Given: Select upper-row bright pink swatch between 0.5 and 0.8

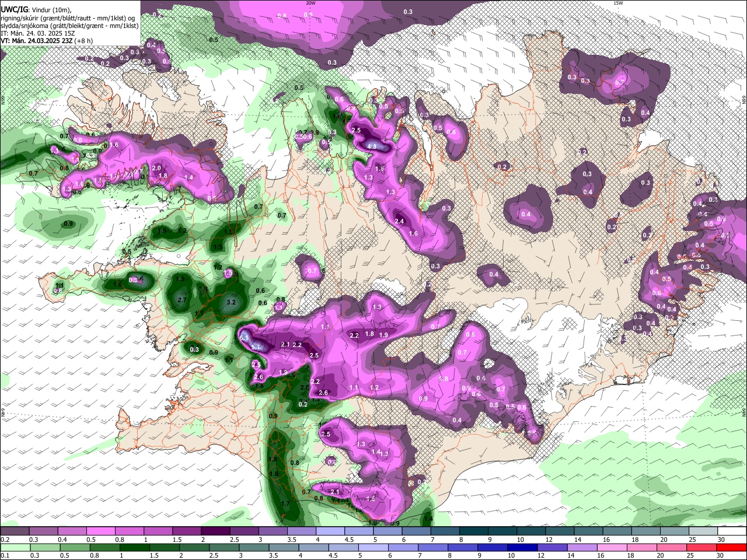Looking at the screenshot, I should (100, 531).
